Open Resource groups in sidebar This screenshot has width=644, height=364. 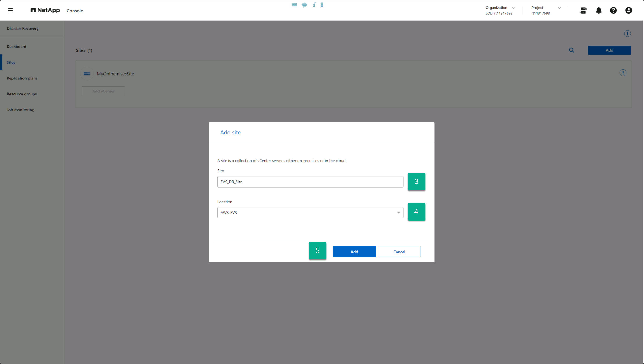tap(22, 94)
